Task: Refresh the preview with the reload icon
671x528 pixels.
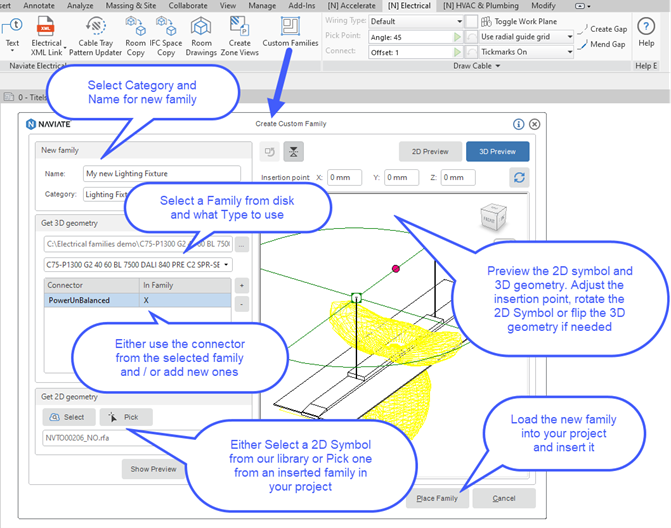Action: pos(520,178)
